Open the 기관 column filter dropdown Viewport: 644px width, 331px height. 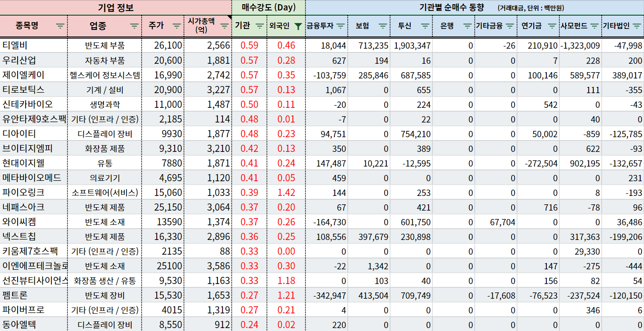point(259,26)
